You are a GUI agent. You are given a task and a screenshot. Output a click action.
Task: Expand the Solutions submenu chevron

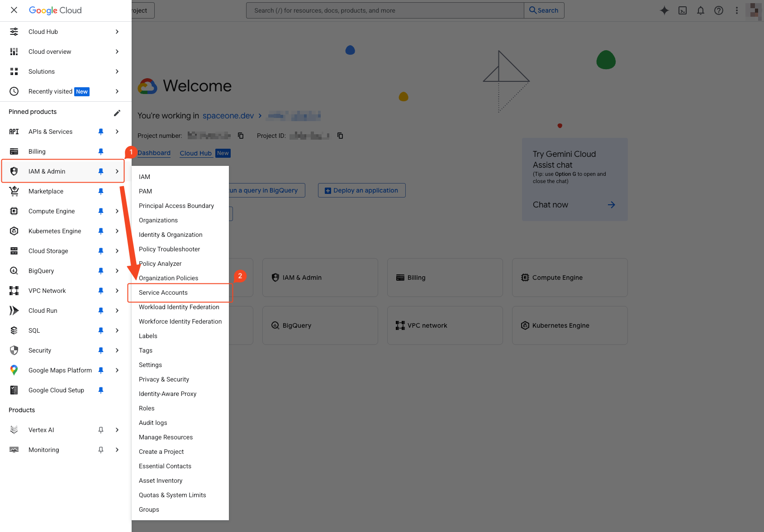[117, 71]
